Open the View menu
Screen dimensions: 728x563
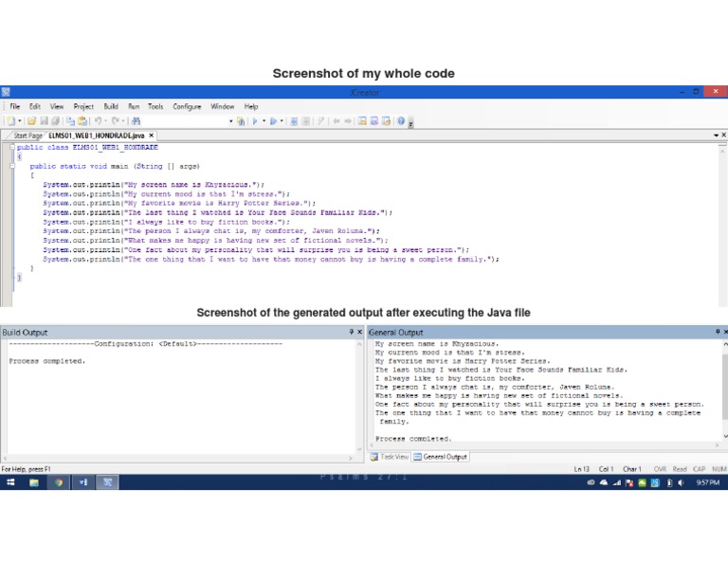click(57, 106)
